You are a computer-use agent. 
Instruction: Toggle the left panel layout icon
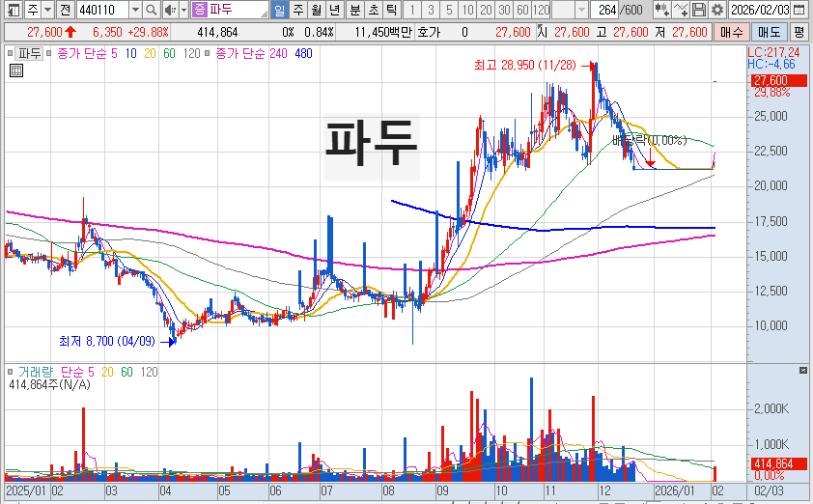point(13,10)
